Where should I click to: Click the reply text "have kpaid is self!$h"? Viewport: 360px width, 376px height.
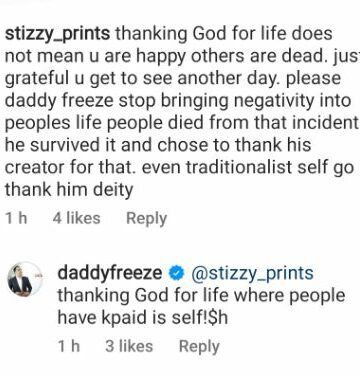click(x=143, y=317)
